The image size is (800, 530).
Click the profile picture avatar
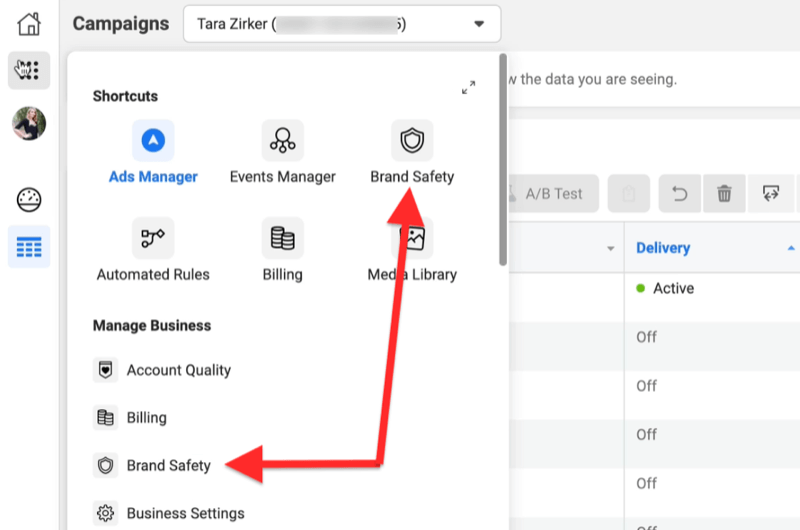[x=29, y=123]
